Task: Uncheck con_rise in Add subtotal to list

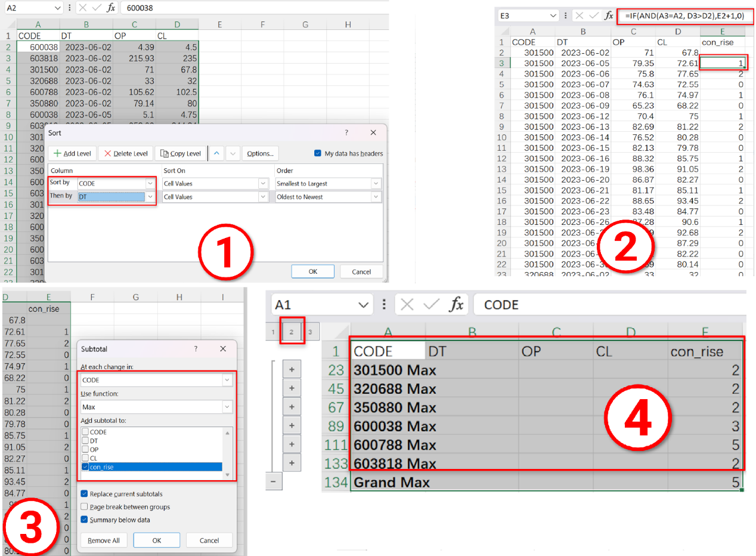Action: click(85, 467)
